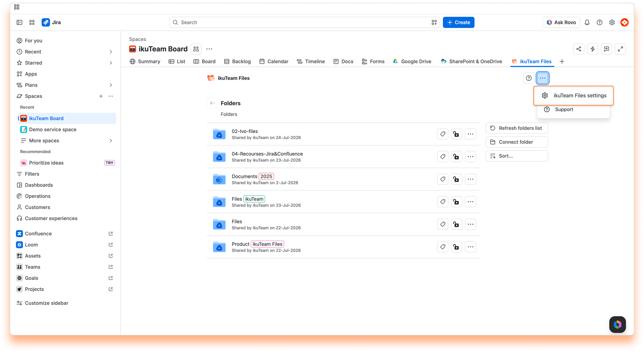
Task: Open the notifications bell
Action: coord(587,22)
